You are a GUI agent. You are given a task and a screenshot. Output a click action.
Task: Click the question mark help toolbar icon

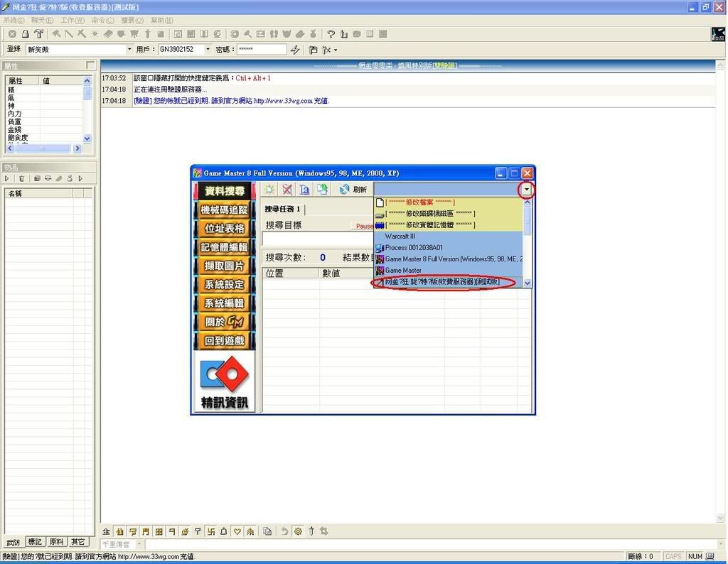pos(331,33)
